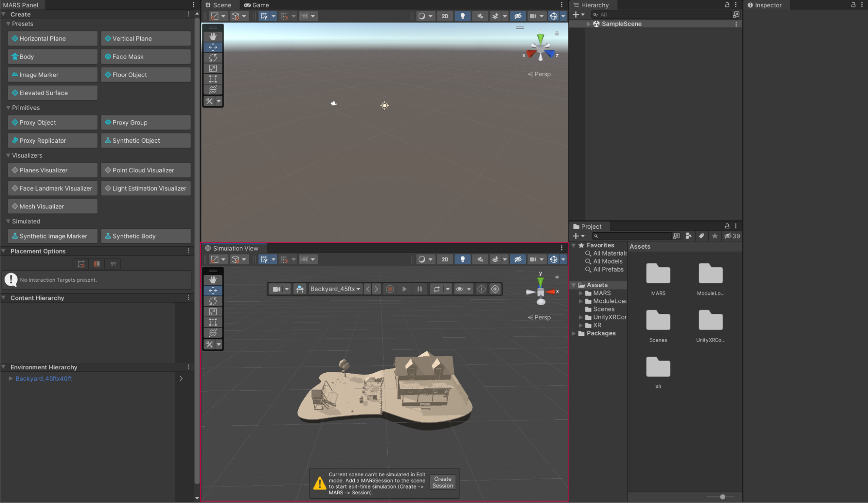Click the record button in Simulation View

click(390, 289)
